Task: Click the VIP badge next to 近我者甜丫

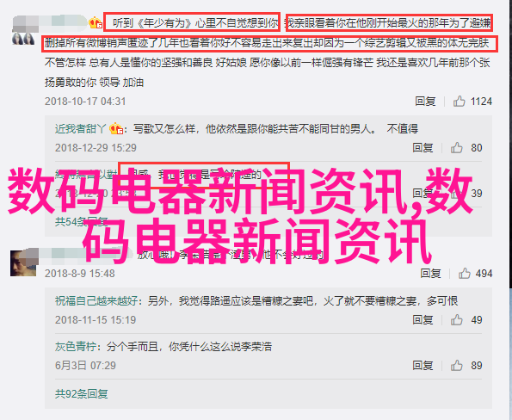Action: (116, 128)
